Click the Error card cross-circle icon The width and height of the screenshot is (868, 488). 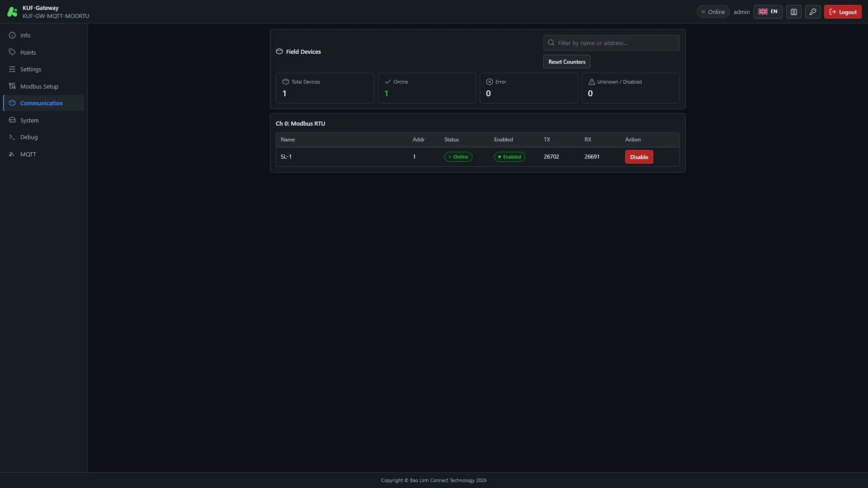click(x=489, y=82)
